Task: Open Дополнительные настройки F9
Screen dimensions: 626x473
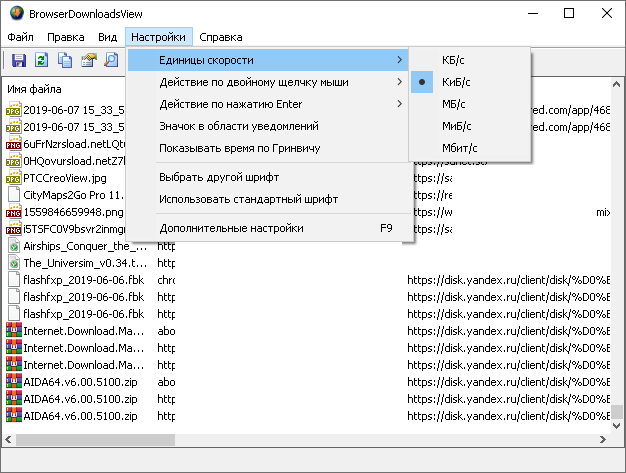Action: coord(268,228)
